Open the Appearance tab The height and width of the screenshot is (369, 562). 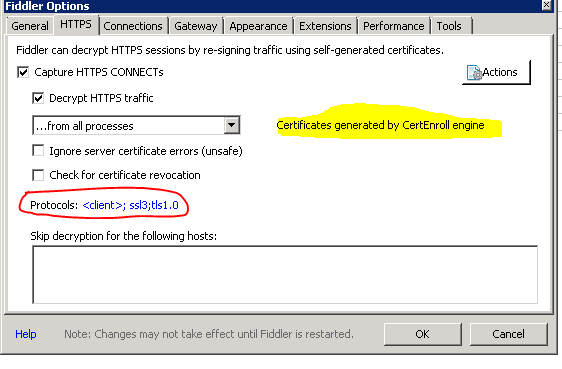[x=258, y=26]
